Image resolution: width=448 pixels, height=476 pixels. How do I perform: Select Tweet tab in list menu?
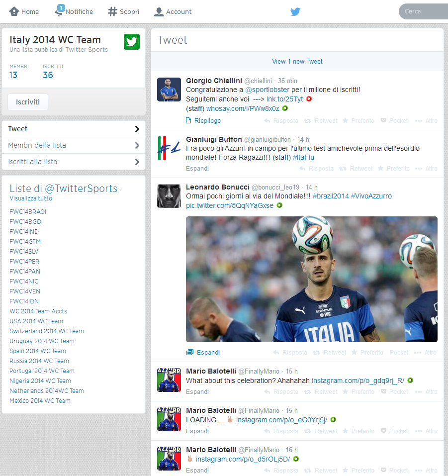click(x=74, y=129)
